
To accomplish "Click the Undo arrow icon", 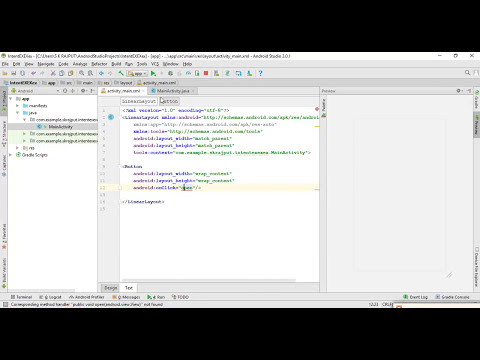I will coord(33,73).
